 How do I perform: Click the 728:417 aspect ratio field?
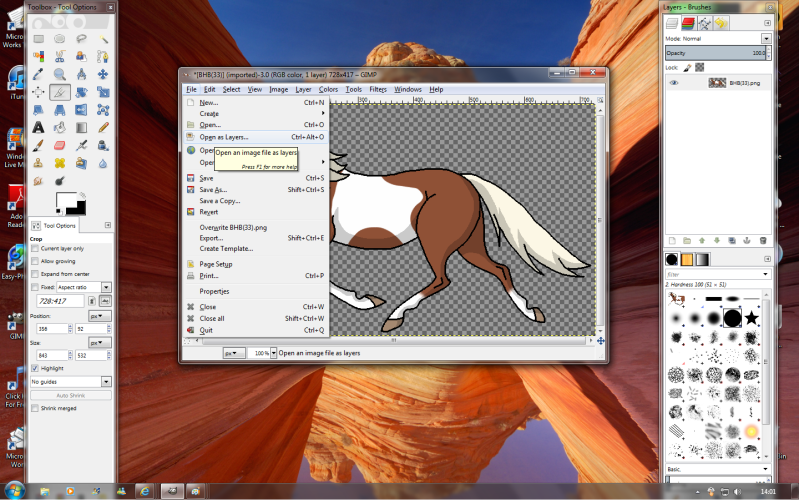click(60, 302)
